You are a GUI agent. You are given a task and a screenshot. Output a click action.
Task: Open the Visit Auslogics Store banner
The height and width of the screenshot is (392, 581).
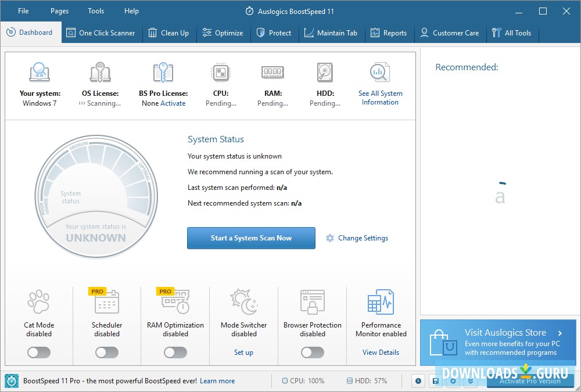[498, 343]
